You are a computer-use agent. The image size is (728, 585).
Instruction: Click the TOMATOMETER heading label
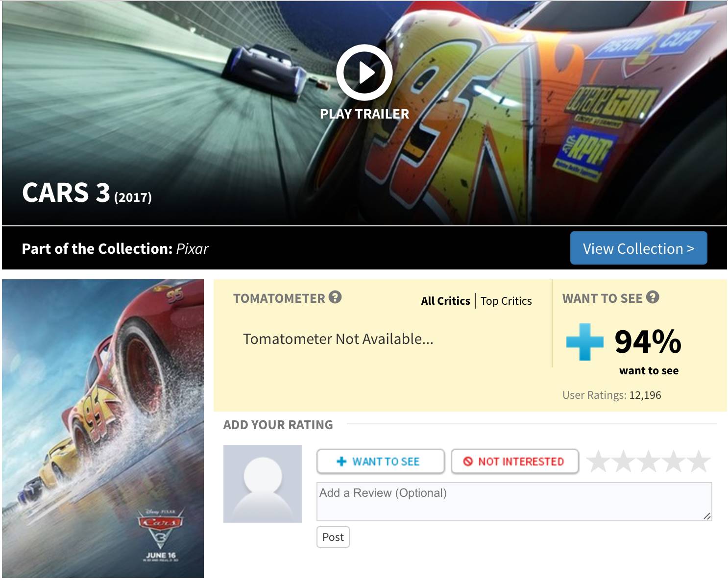pos(279,298)
